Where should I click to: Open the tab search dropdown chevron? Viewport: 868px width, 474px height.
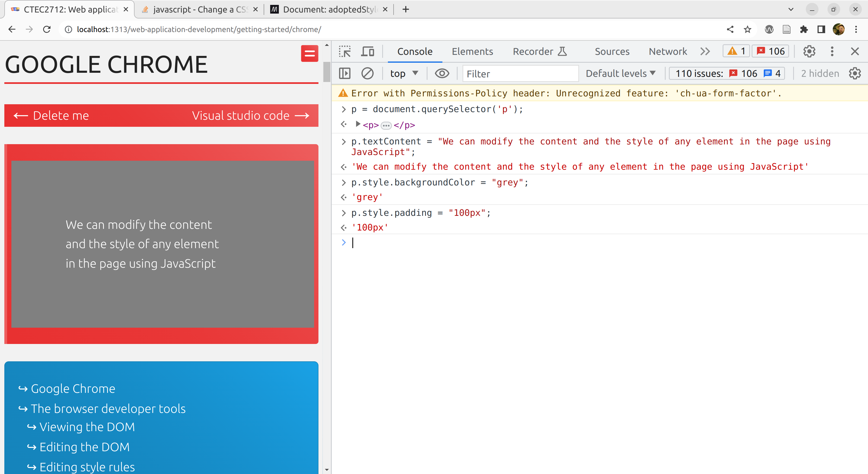[x=791, y=10]
